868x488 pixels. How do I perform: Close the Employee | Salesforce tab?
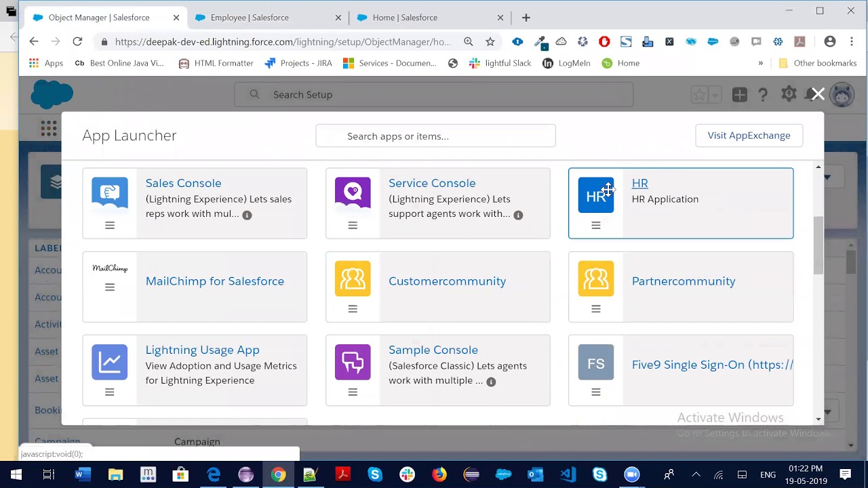point(338,18)
